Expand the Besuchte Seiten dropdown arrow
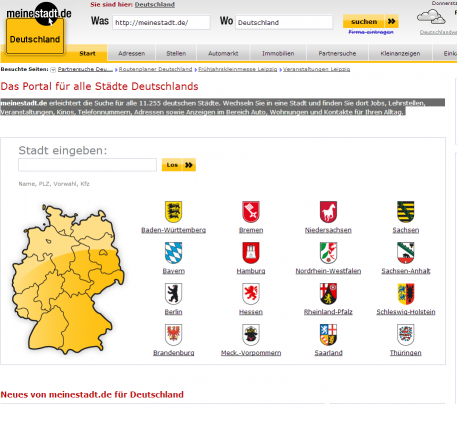Viewport: 457px width, 429px height. pyautogui.click(x=53, y=70)
